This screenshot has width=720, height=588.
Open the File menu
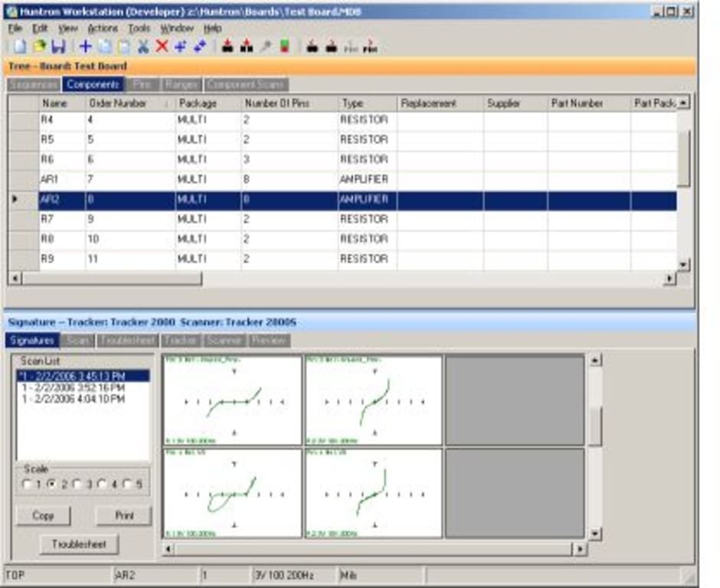(x=15, y=28)
